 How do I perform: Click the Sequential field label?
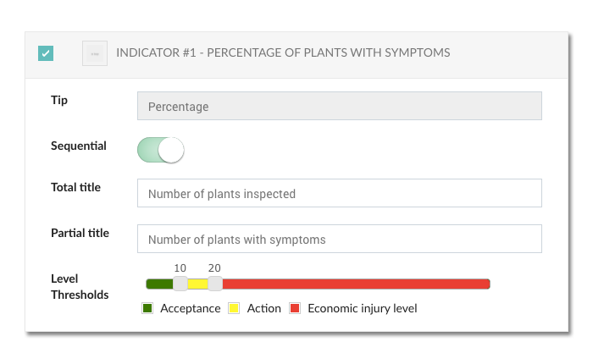(79, 146)
